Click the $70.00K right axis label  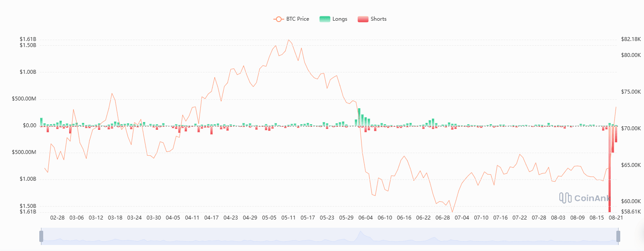click(631, 129)
